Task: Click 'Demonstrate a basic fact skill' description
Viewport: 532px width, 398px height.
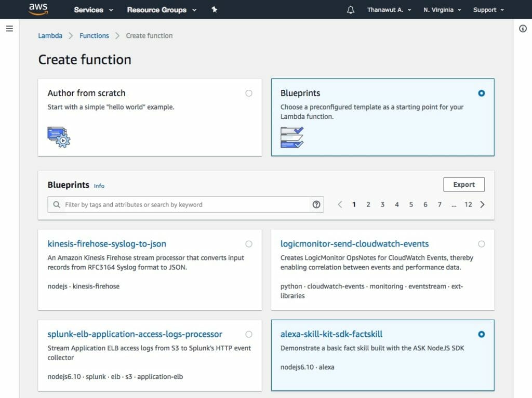Action: coord(372,348)
